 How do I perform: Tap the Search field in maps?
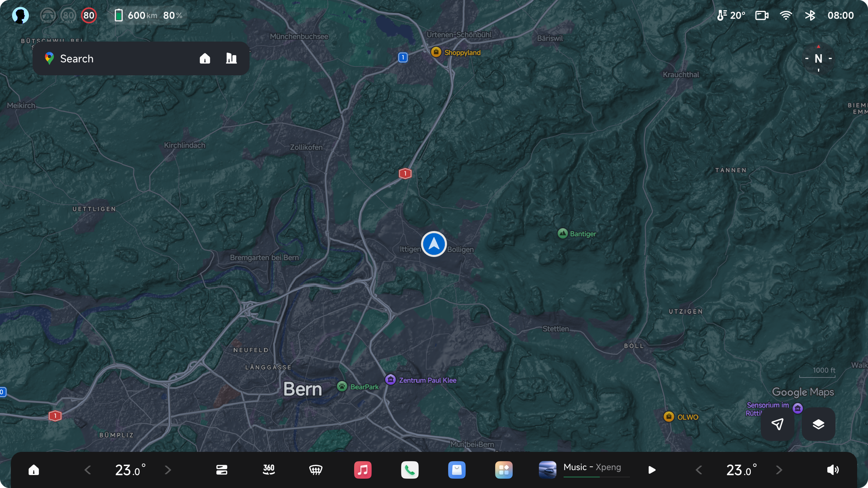click(x=141, y=58)
